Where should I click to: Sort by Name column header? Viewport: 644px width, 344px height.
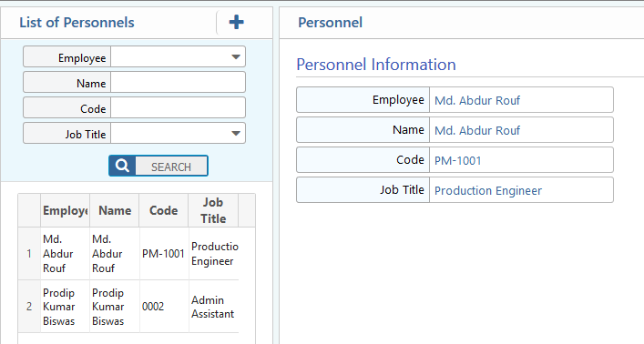[115, 210]
